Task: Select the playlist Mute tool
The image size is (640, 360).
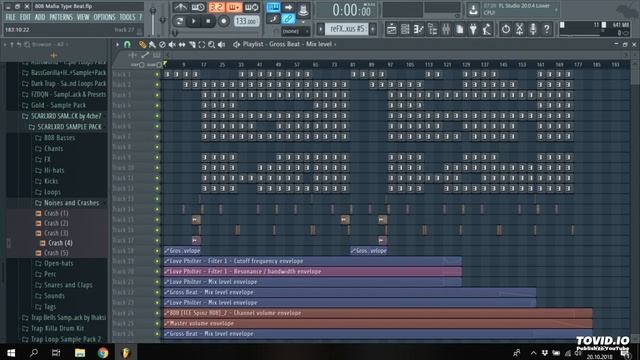Action: (x=172, y=44)
